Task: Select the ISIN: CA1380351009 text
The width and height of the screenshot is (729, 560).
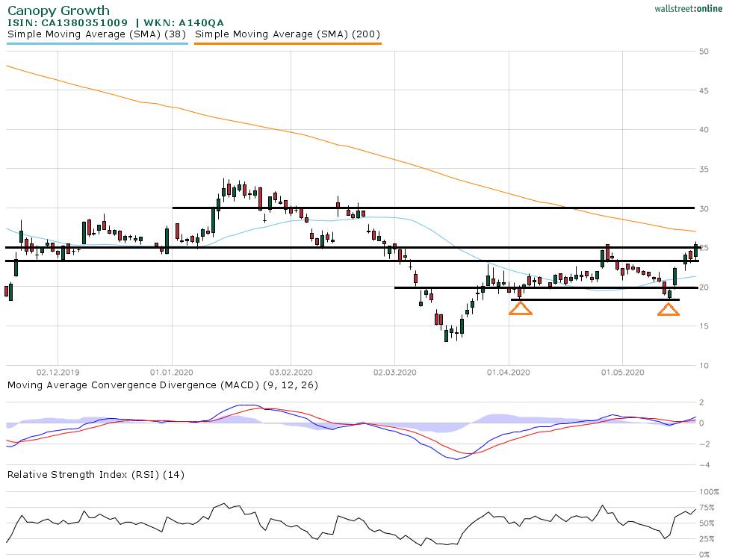Action: (x=67, y=22)
